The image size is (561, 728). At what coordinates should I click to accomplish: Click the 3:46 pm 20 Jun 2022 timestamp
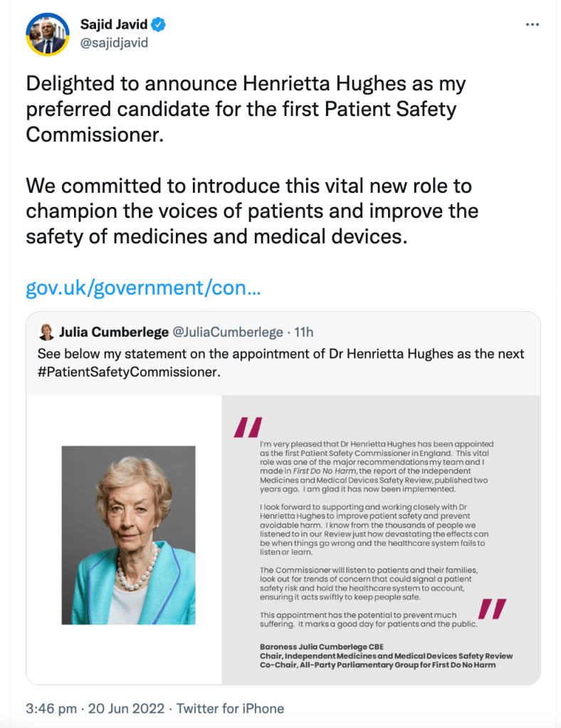(95, 708)
